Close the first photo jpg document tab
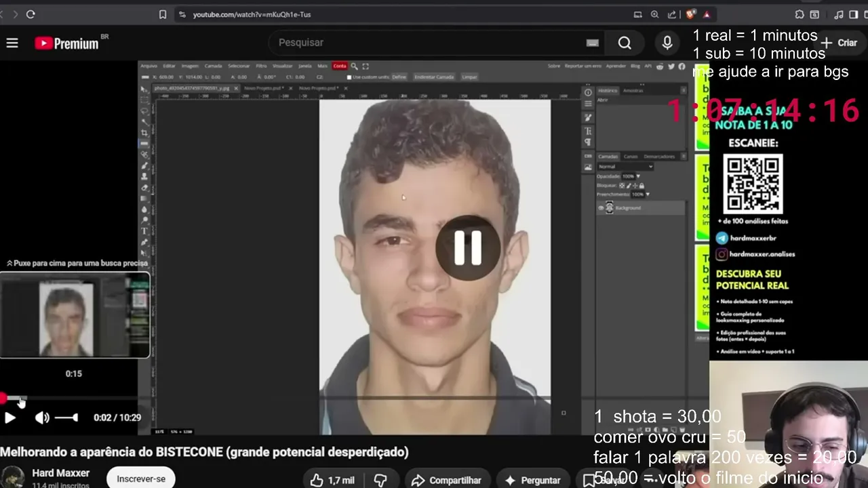This screenshot has height=488, width=868. pyautogui.click(x=236, y=88)
